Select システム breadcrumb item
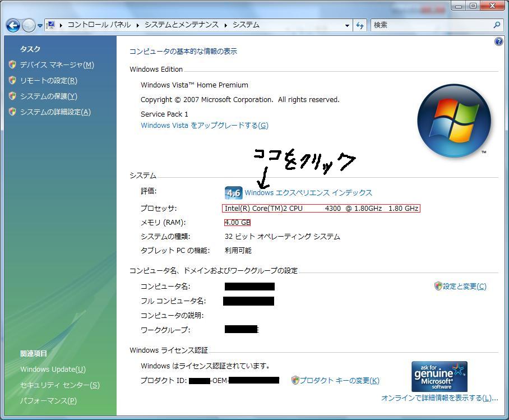Screen dimensions: 509x420 246,25
